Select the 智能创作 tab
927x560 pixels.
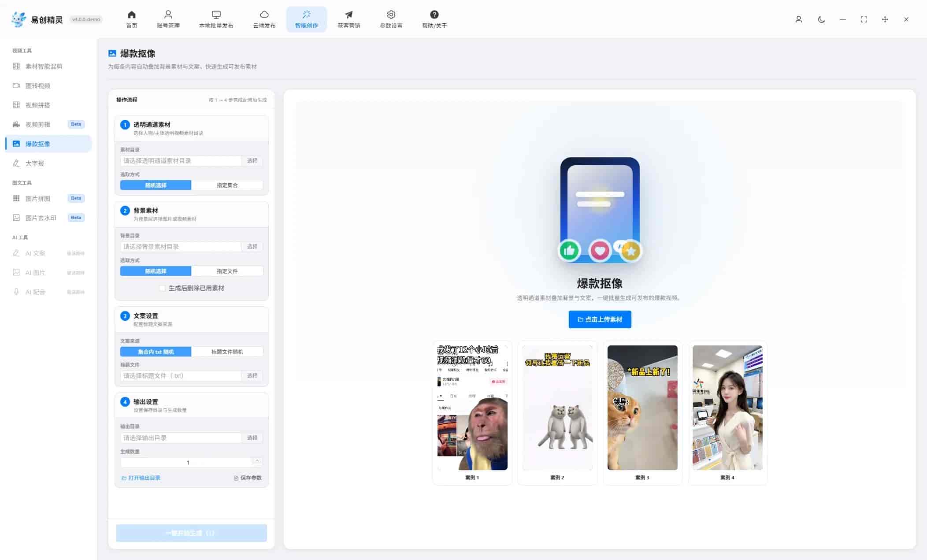click(x=306, y=19)
